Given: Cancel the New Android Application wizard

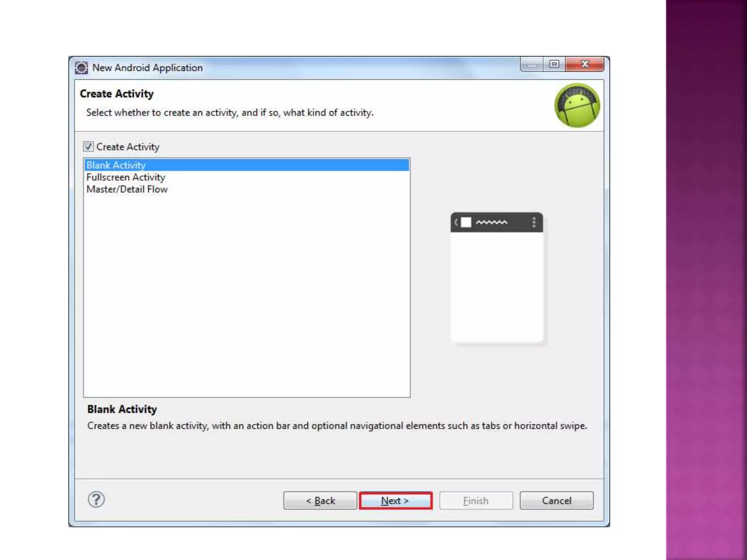Looking at the screenshot, I should (557, 501).
